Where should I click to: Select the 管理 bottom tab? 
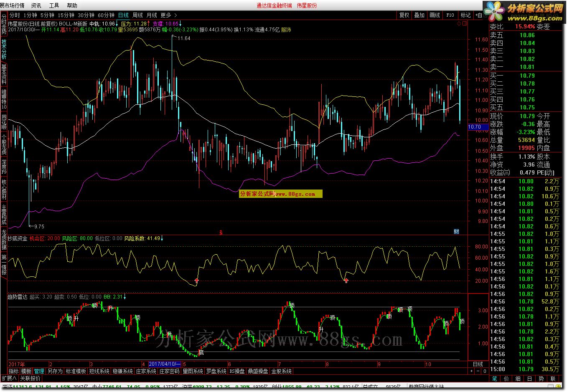[x=39, y=371]
